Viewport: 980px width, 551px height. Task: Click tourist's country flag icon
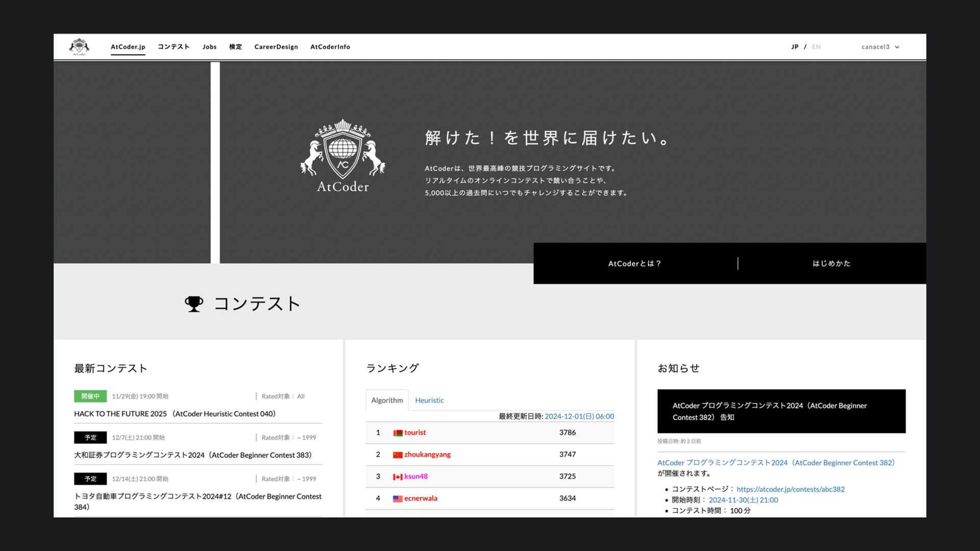point(398,433)
